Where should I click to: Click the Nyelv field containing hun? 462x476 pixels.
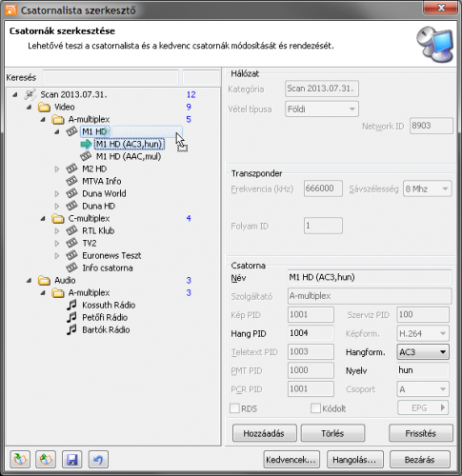point(423,370)
